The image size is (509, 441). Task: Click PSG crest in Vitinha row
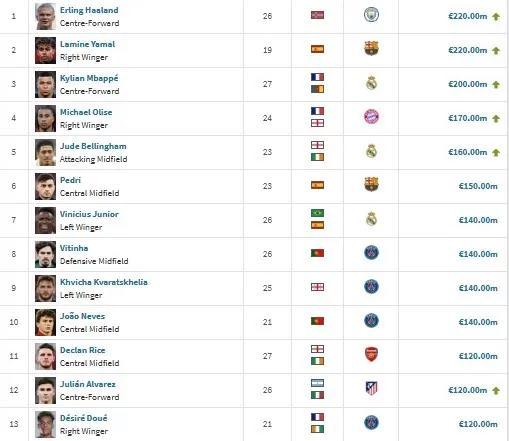371,253
